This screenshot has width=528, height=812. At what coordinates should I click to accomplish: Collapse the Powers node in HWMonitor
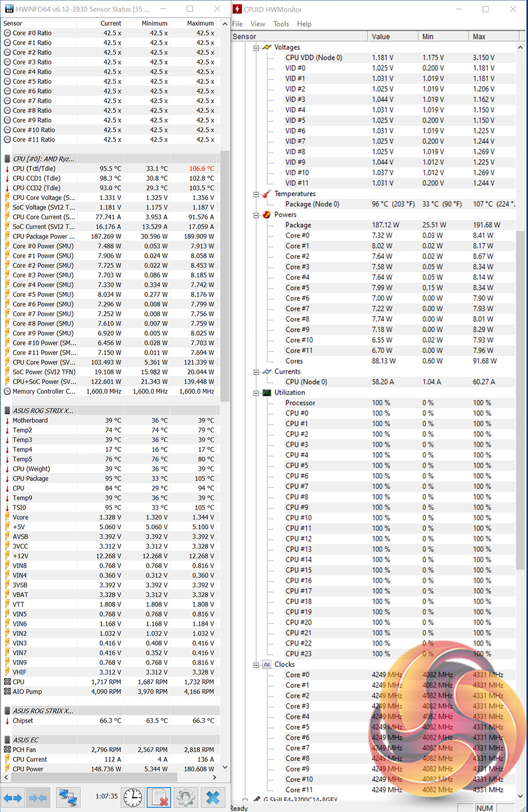[256, 215]
